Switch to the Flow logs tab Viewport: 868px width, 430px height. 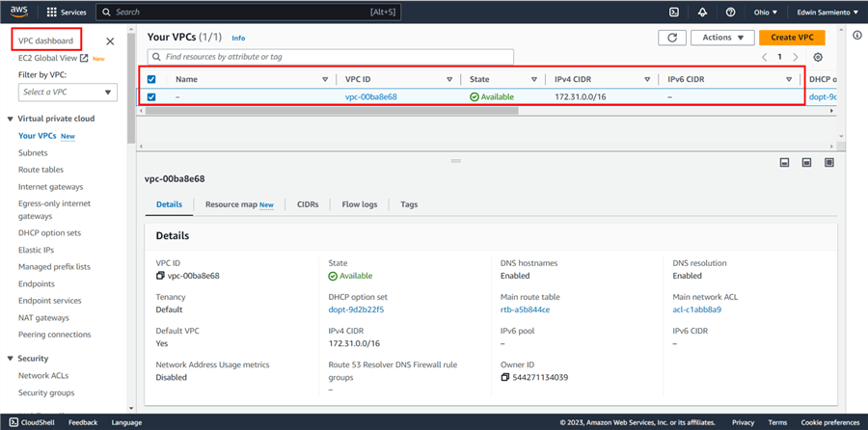tap(362, 204)
